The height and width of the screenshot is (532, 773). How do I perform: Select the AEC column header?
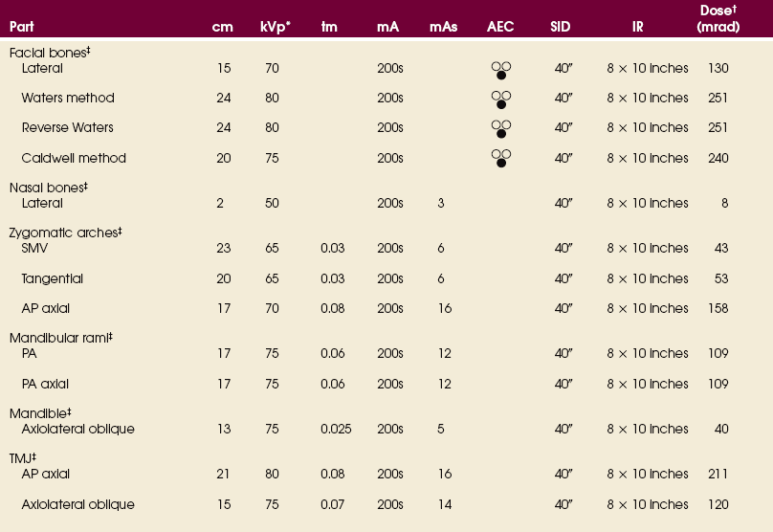pyautogui.click(x=500, y=27)
